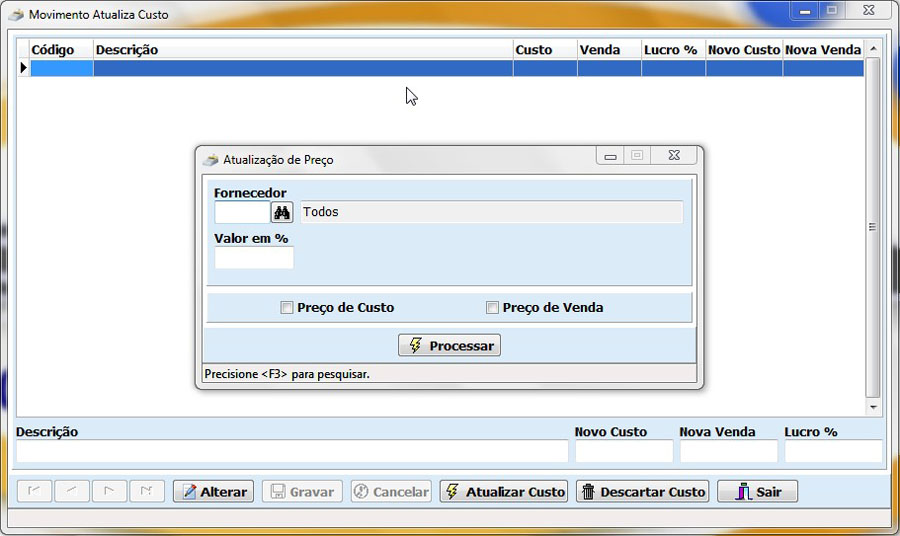The height and width of the screenshot is (536, 900).
Task: Focus the Fornecedor code input field
Action: coord(242,212)
